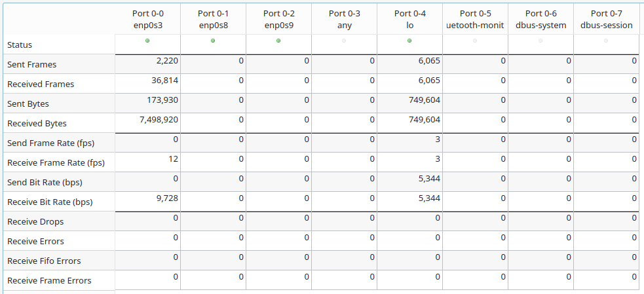Image resolution: width=644 pixels, height=294 pixels.
Task: Click the Sent Frames row header
Action: (31, 65)
